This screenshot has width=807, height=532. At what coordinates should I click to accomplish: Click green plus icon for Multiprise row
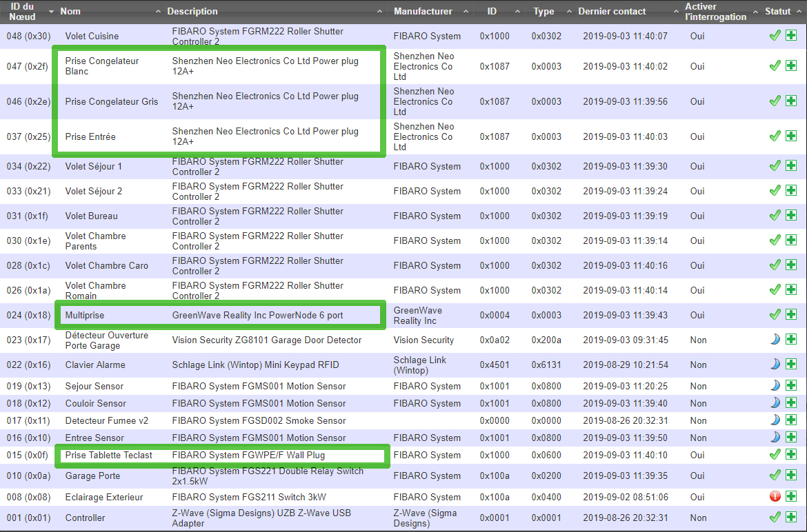tap(790, 315)
